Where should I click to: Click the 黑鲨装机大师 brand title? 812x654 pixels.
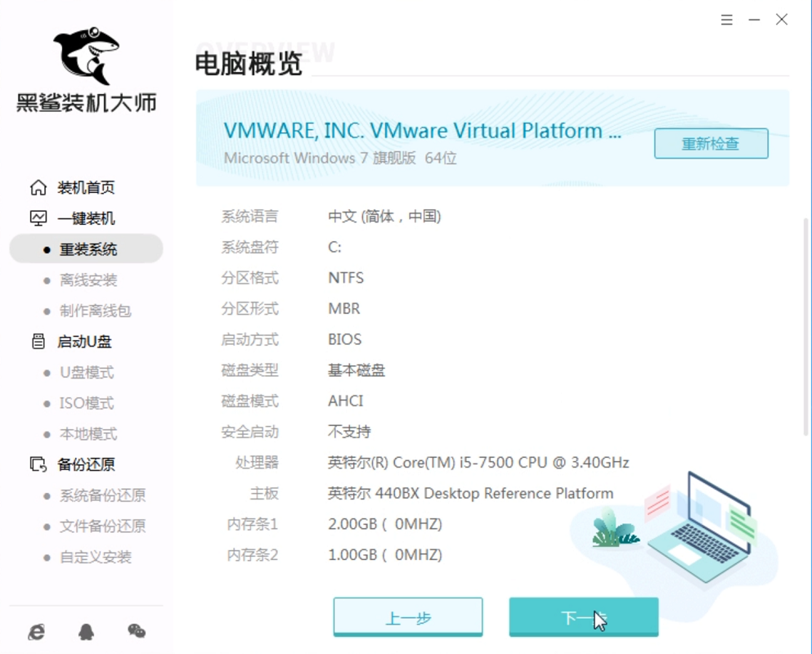[87, 102]
